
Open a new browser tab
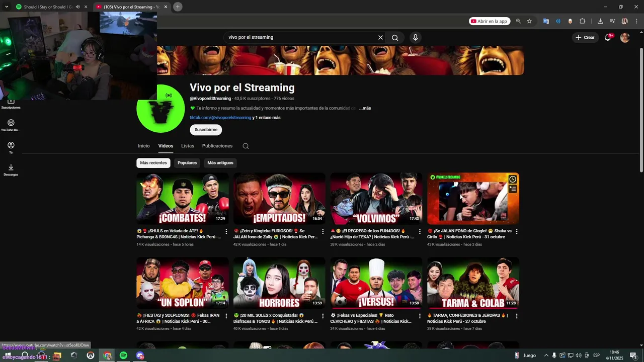(x=178, y=7)
